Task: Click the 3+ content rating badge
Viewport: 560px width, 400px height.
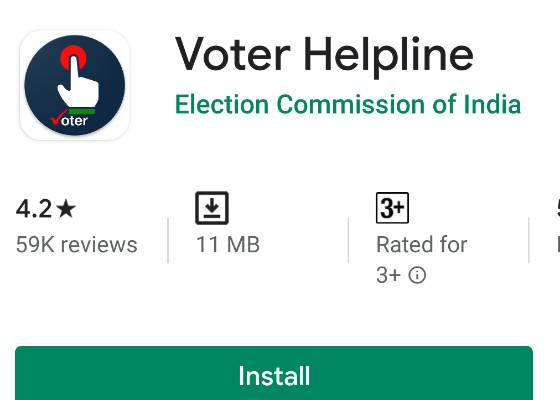Action: click(x=392, y=208)
